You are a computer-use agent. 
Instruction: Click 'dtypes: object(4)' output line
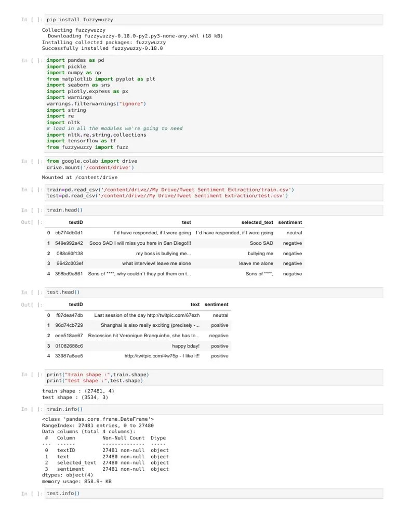[x=68, y=475]
